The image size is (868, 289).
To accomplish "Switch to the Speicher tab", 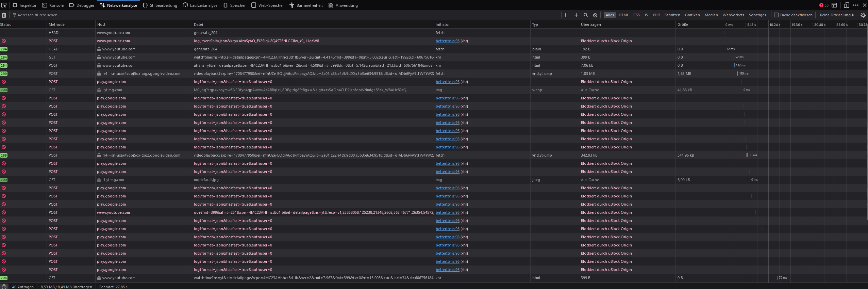I will point(234,5).
